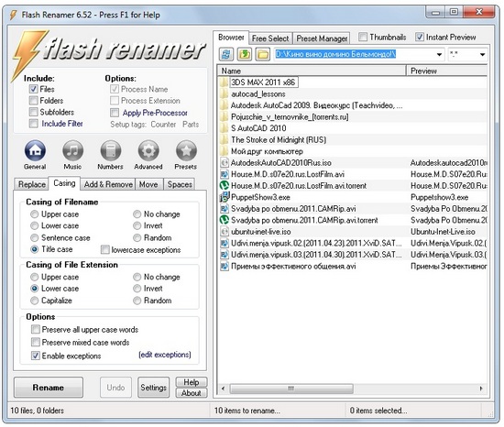Click the AutodeskAutoCAD2010Rus.iso file icon
The image size is (504, 427).
224,162
